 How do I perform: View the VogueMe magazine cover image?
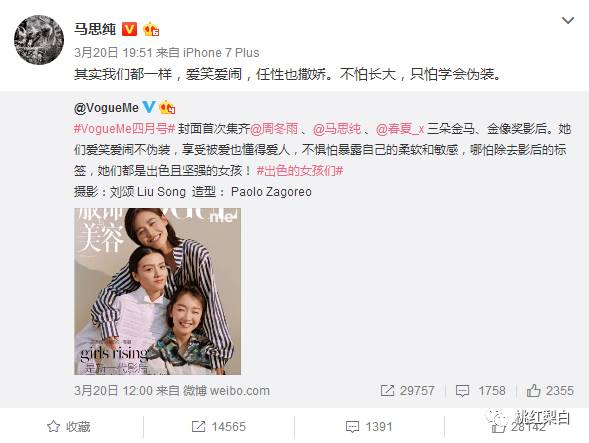(157, 291)
